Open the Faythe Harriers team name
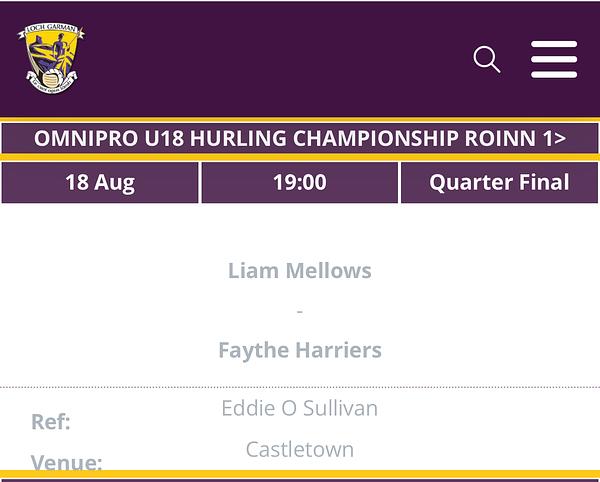 (x=300, y=351)
